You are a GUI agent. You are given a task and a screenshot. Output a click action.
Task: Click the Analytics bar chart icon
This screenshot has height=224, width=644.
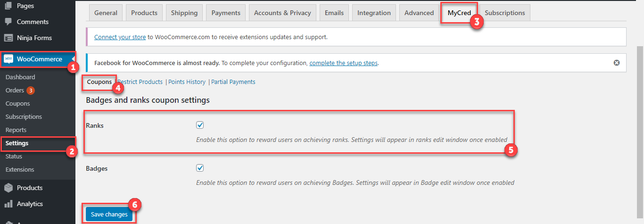(x=8, y=204)
